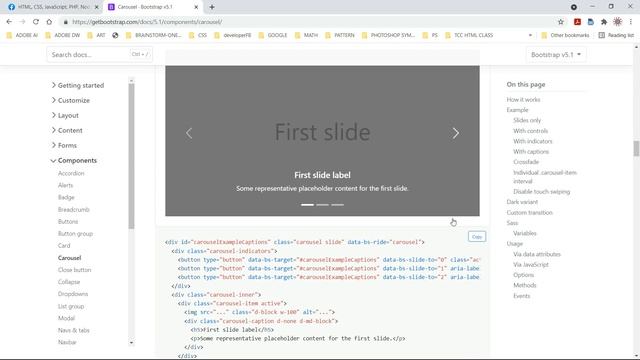Screen dimensions: 640x360
Task: Open a new browser tab
Action: [x=212, y=7]
